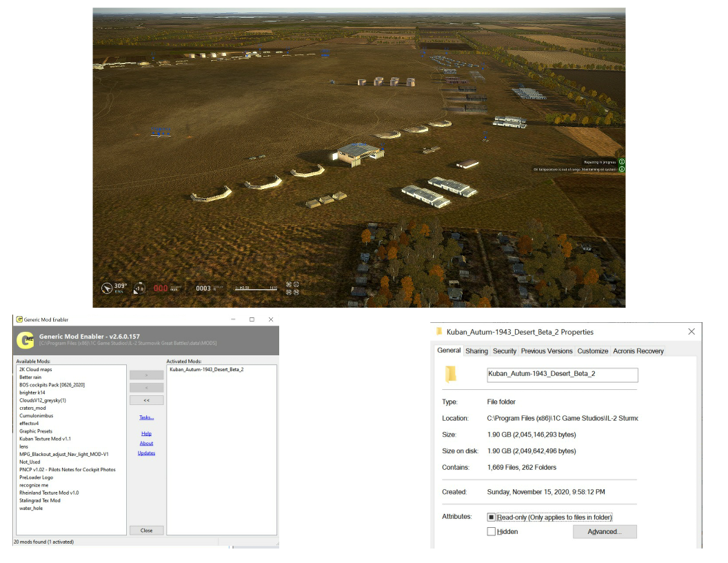Viewport: 728px width, 563px height.
Task: Select "recognize me" mod
Action: (x=33, y=485)
